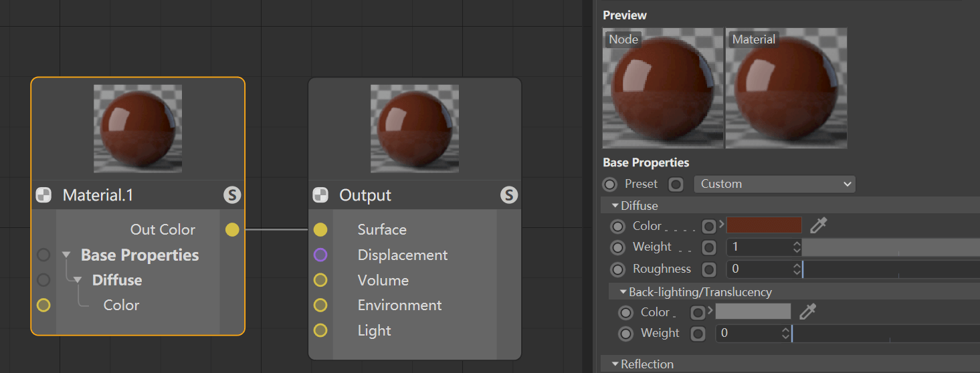Open the Preset dropdown showing Custom
Image resolution: width=980 pixels, height=373 pixels.
point(775,184)
